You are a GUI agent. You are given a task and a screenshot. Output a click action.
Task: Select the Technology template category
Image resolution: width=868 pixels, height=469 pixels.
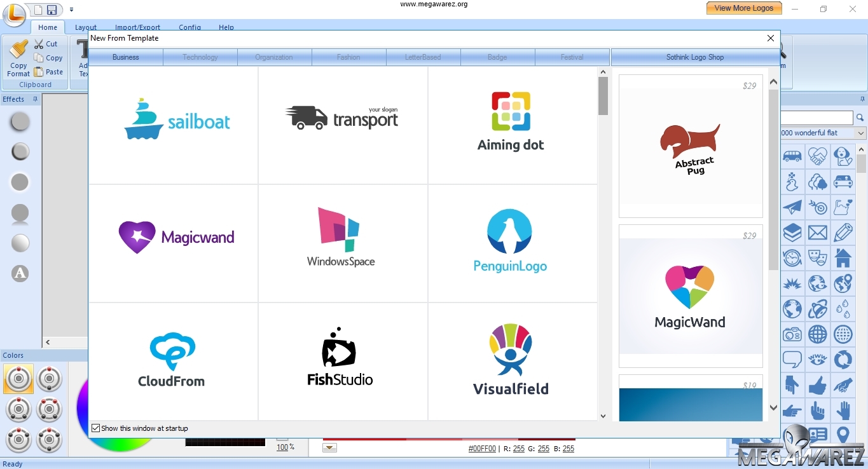pos(200,57)
